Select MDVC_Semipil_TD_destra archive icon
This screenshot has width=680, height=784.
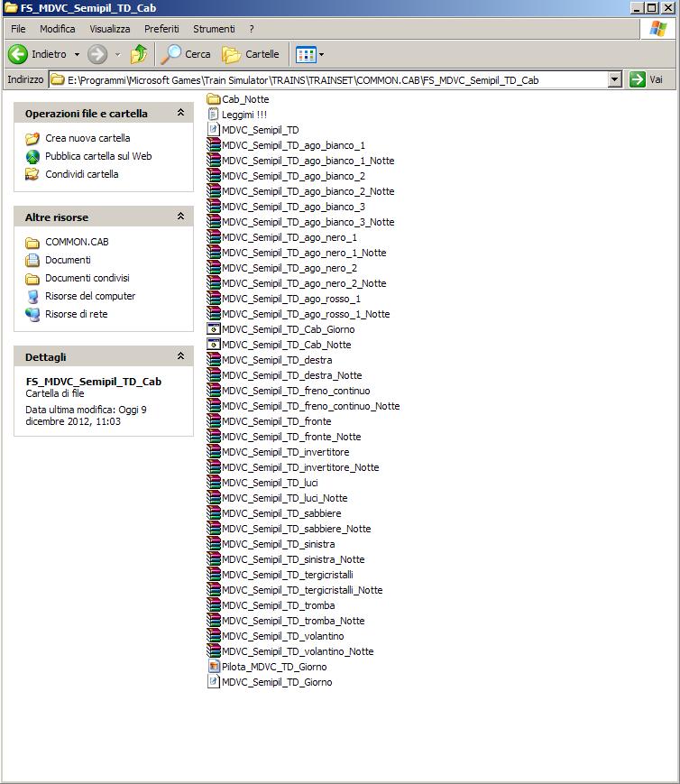pyautogui.click(x=214, y=360)
